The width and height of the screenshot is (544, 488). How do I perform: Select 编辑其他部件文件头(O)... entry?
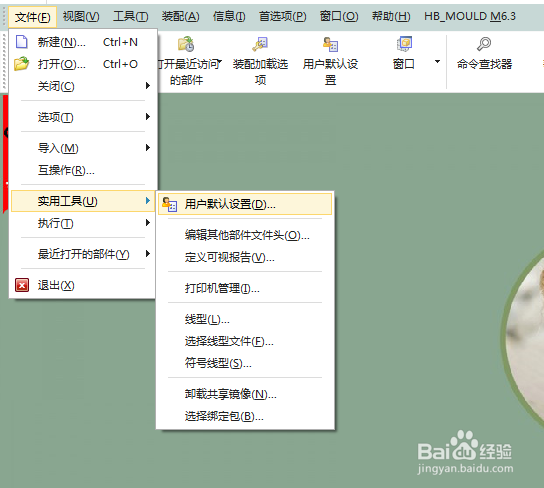click(245, 236)
